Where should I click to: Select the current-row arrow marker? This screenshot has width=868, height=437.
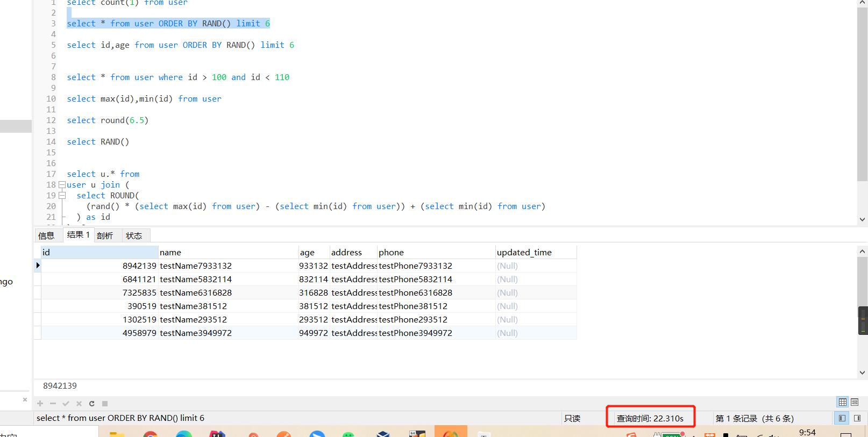[38, 266]
